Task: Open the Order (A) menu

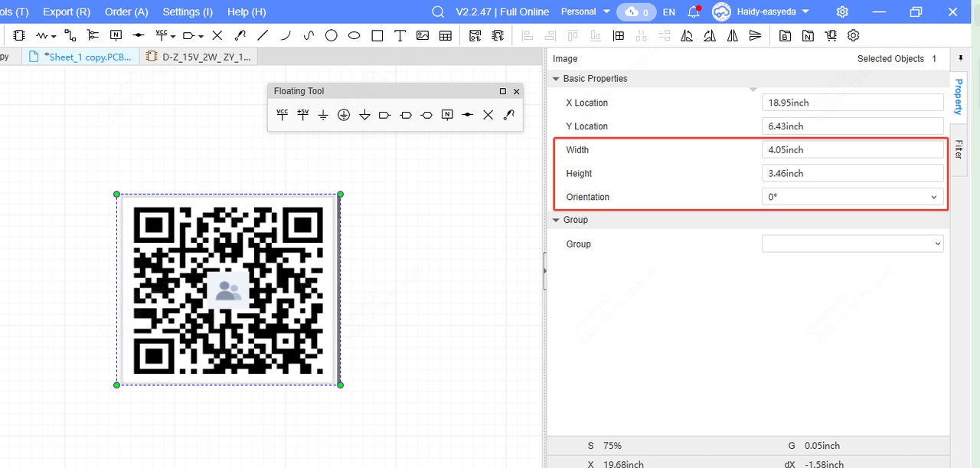Action: pyautogui.click(x=126, y=11)
